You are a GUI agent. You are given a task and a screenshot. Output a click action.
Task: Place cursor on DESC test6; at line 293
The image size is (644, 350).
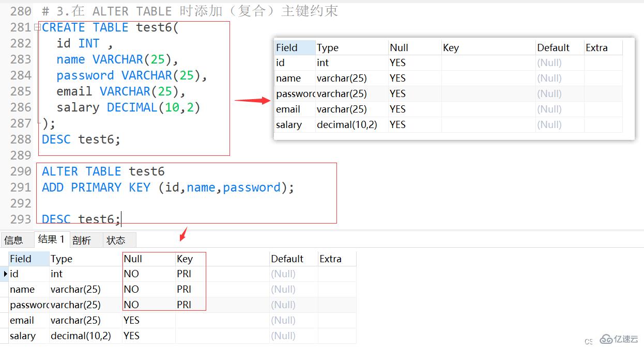80,218
